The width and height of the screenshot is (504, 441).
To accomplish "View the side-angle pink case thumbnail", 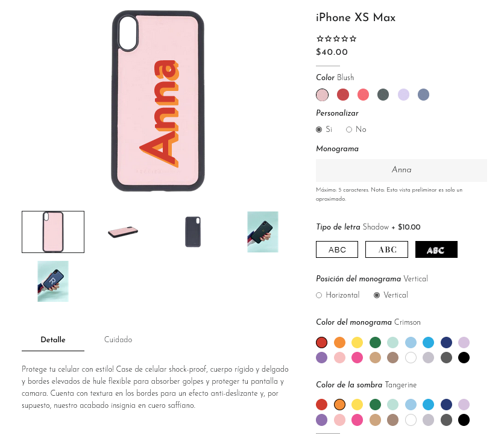I will click(x=123, y=231).
